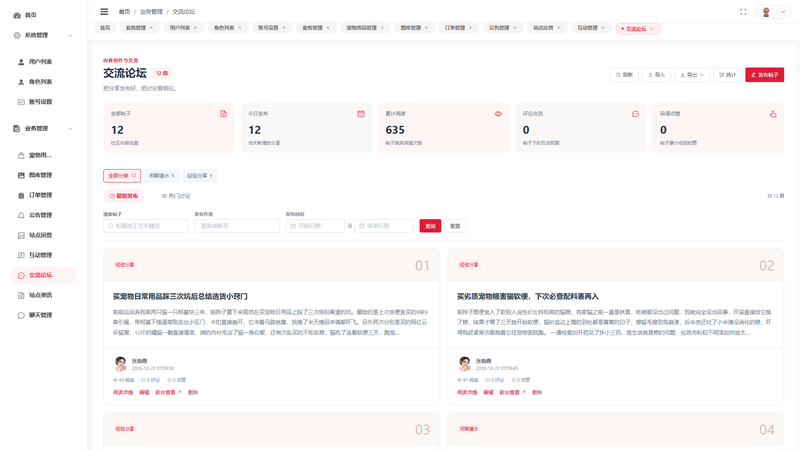Click the 统计 statistics button
This screenshot has width=800, height=450.
[728, 75]
